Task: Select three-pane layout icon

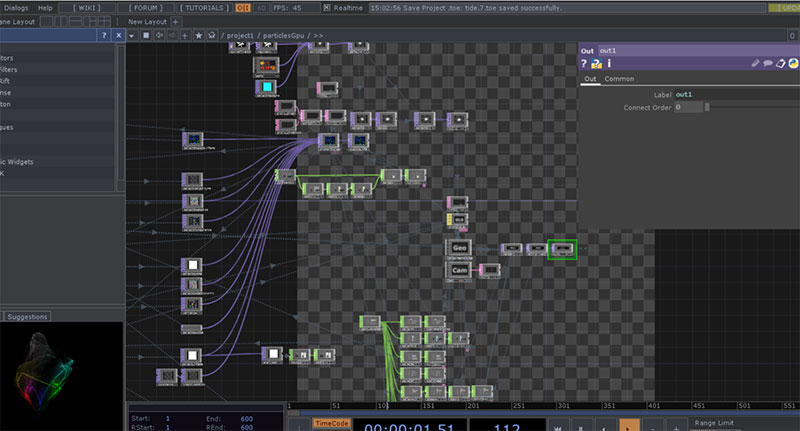Action: 89,21
